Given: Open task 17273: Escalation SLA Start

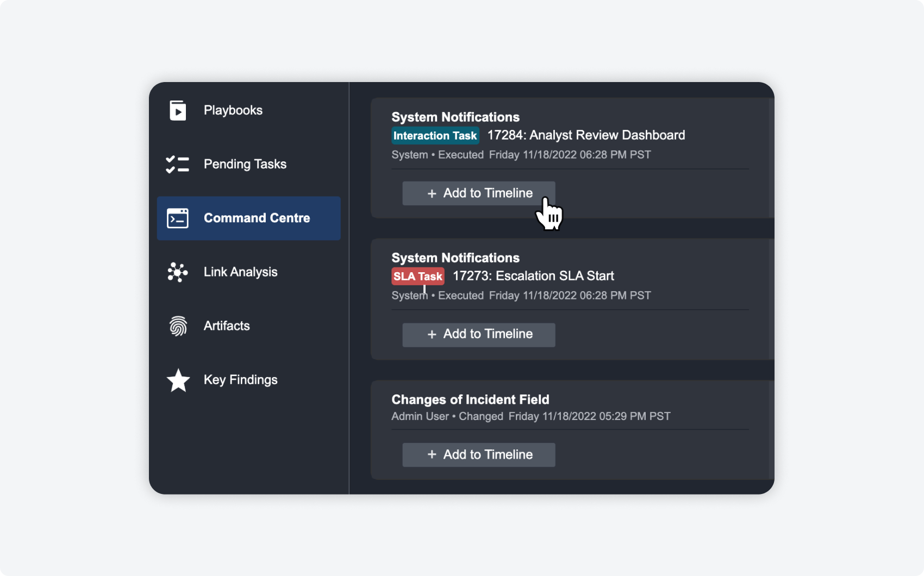Looking at the screenshot, I should 533,276.
